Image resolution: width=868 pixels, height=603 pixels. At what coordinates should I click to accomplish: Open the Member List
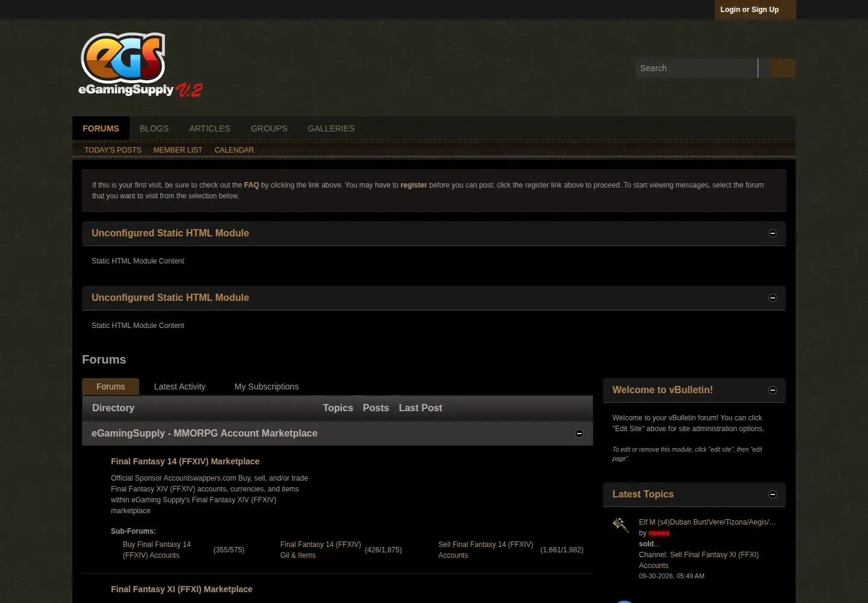coord(178,150)
